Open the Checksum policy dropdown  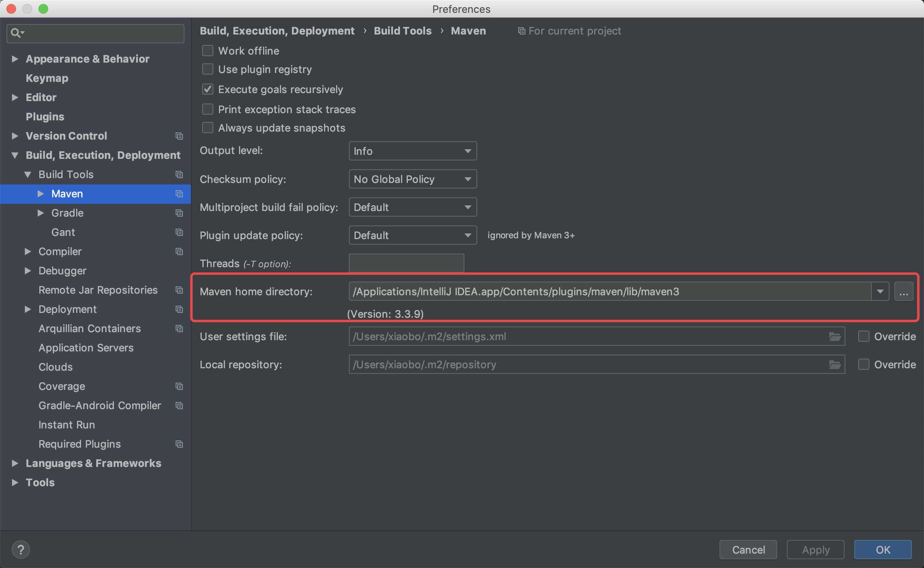[x=413, y=179]
